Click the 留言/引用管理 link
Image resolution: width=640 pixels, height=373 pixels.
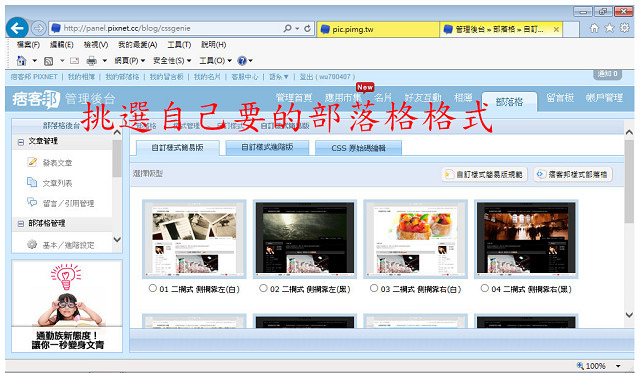click(69, 203)
